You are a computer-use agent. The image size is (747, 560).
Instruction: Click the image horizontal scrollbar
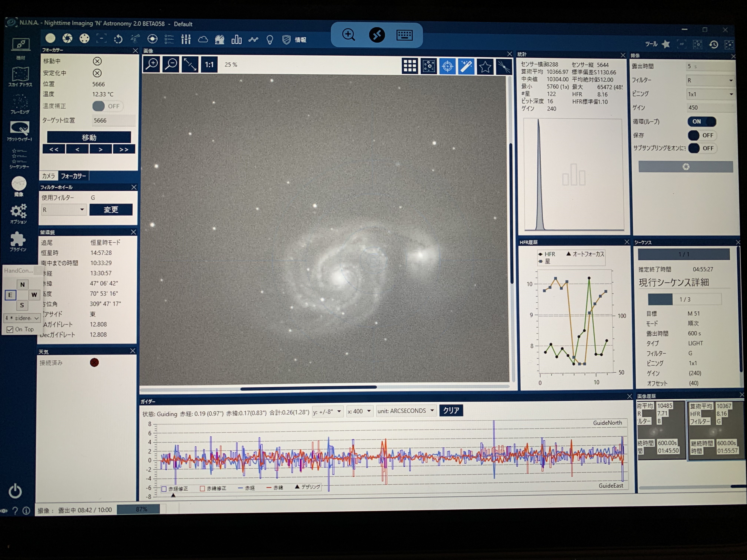pyautogui.click(x=308, y=388)
